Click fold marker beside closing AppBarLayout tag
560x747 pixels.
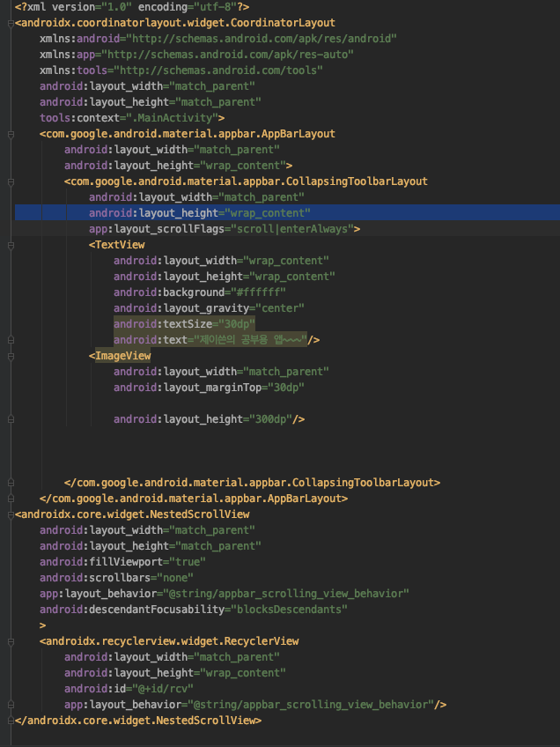pyautogui.click(x=11, y=499)
